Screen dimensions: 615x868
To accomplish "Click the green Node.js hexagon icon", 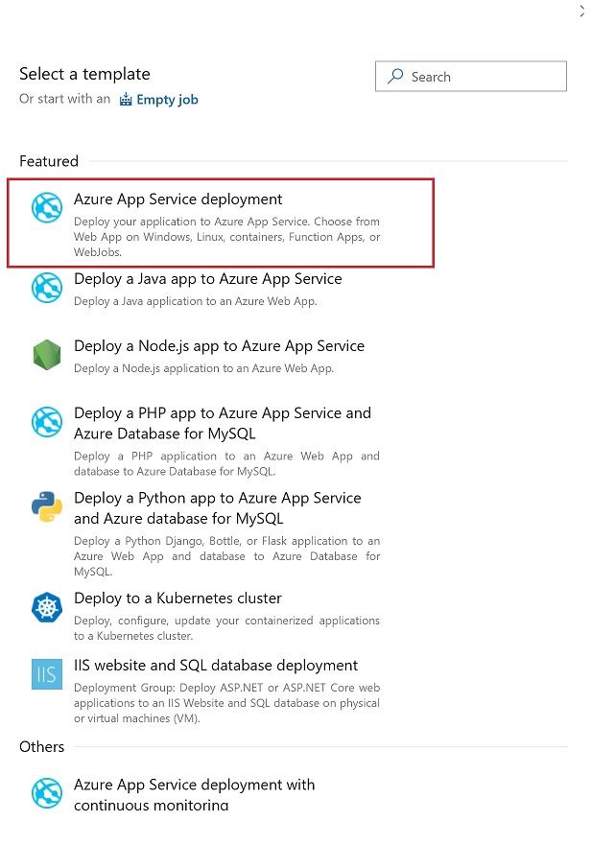I will point(47,355).
